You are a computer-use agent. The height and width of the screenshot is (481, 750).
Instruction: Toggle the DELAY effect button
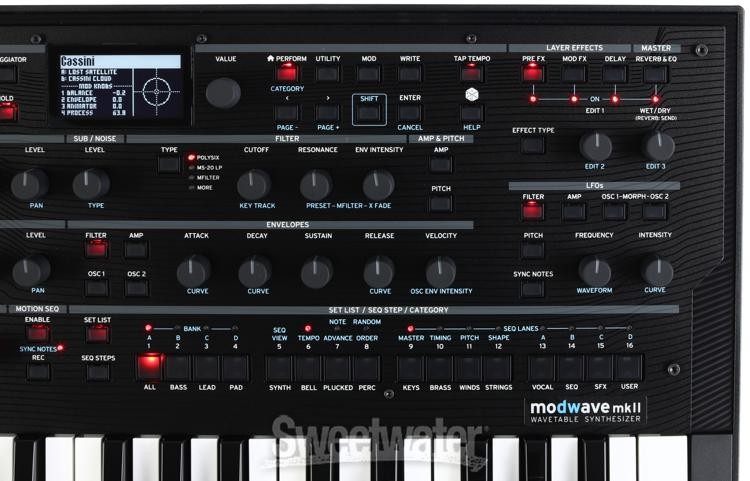click(x=615, y=74)
